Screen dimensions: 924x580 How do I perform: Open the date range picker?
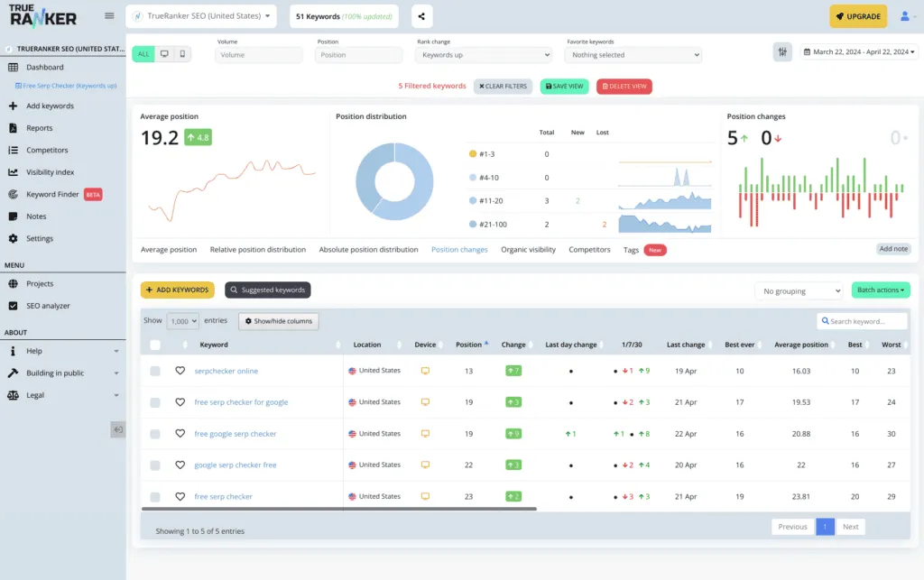point(859,51)
